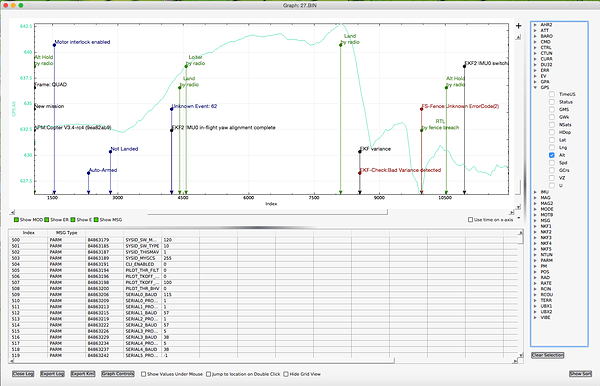The image size is (600, 386).
Task: Toggle the Show ER checkbox
Action: (47, 220)
